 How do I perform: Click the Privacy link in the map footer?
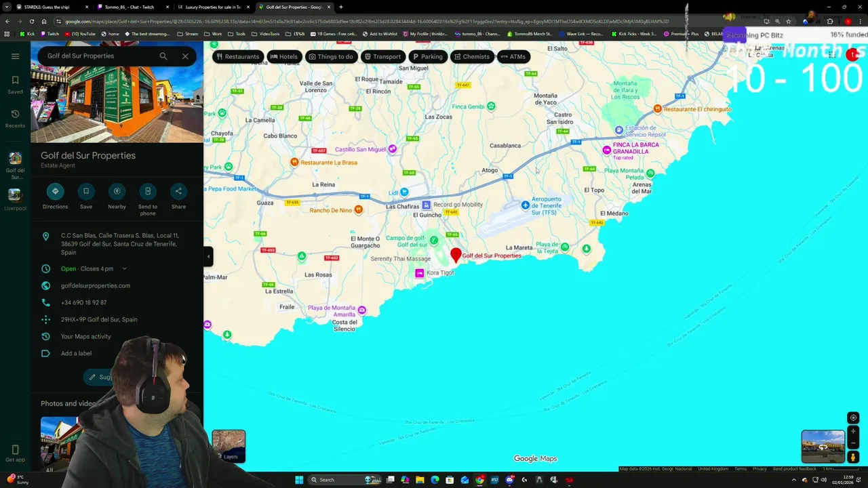tap(759, 469)
